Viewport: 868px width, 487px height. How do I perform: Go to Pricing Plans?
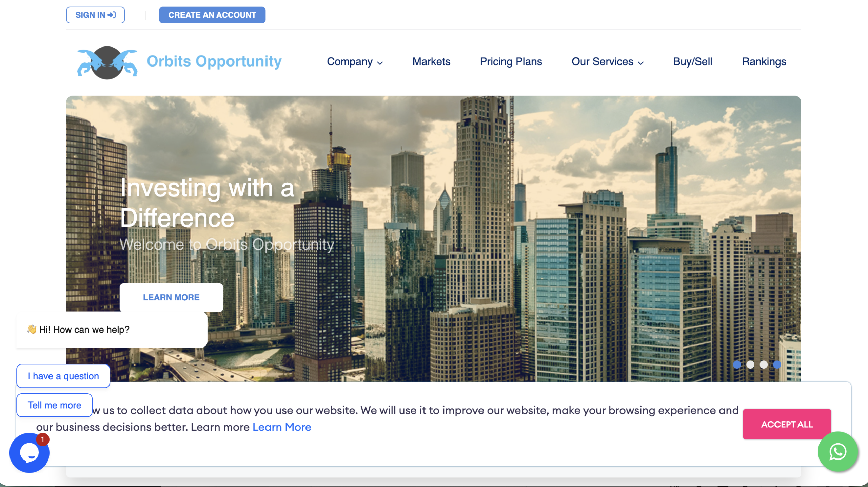click(511, 62)
